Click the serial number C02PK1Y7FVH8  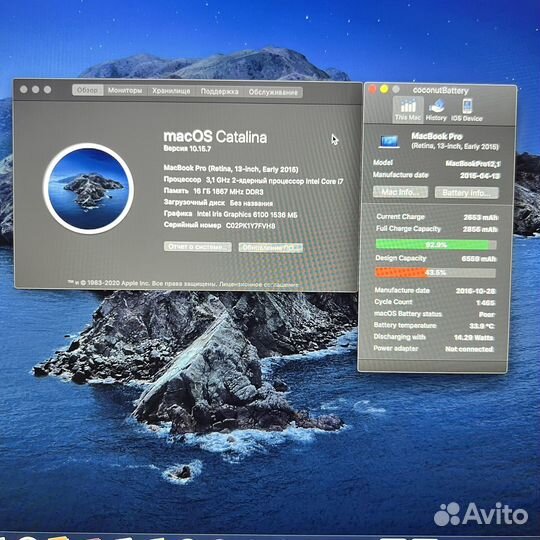click(250, 226)
